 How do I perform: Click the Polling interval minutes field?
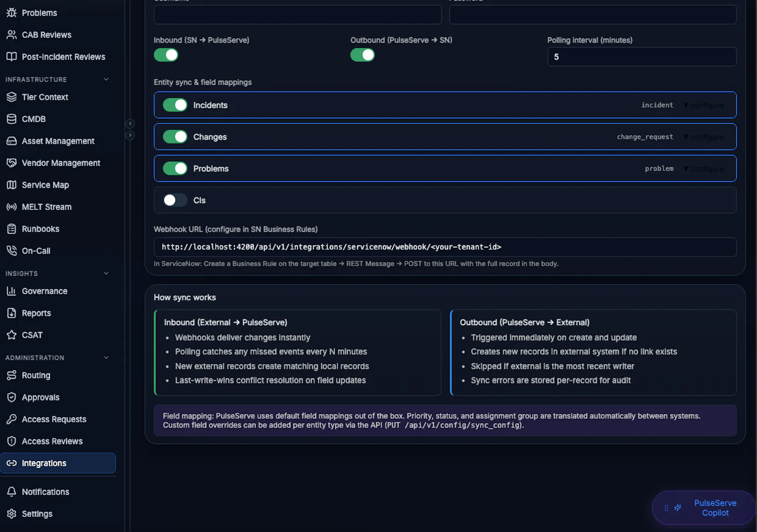[642, 57]
